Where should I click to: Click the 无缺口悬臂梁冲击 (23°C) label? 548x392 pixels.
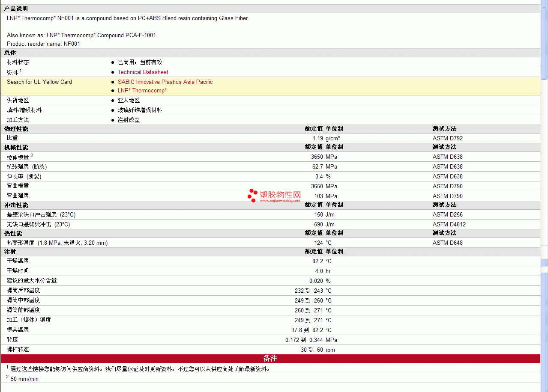pos(38,224)
